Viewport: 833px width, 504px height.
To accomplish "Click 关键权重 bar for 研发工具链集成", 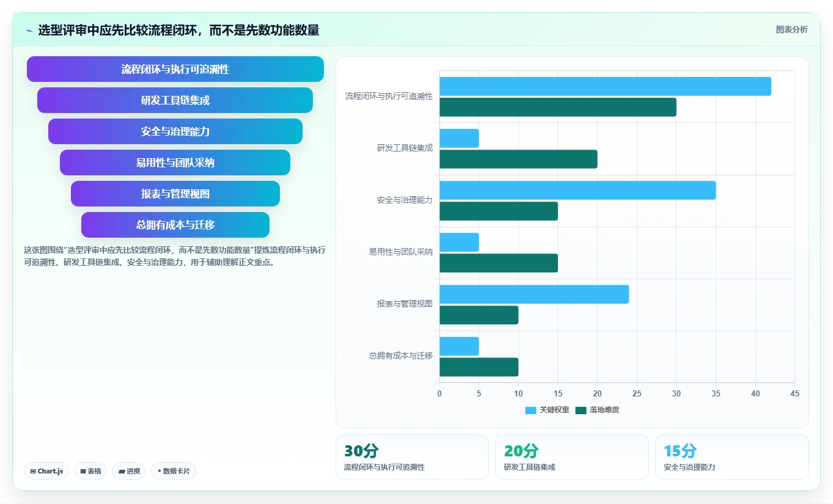I will (459, 138).
